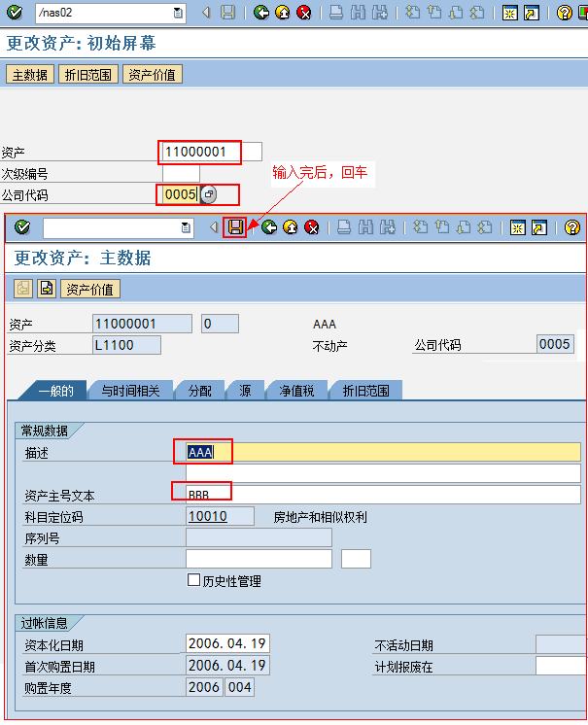The height and width of the screenshot is (725, 588).
Task: Click the 资产价值 button on initial screen
Action: click(153, 75)
